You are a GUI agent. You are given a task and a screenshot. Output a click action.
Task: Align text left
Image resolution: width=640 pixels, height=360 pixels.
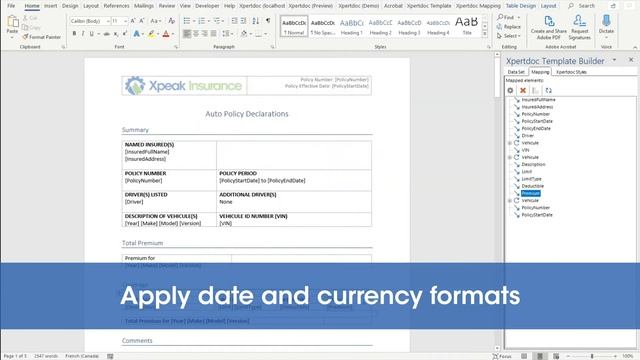(187, 34)
